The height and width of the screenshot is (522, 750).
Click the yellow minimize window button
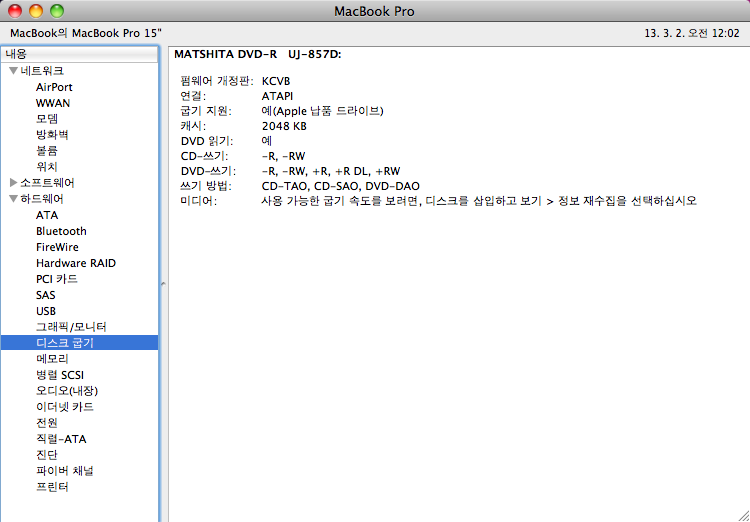pyautogui.click(x=35, y=11)
